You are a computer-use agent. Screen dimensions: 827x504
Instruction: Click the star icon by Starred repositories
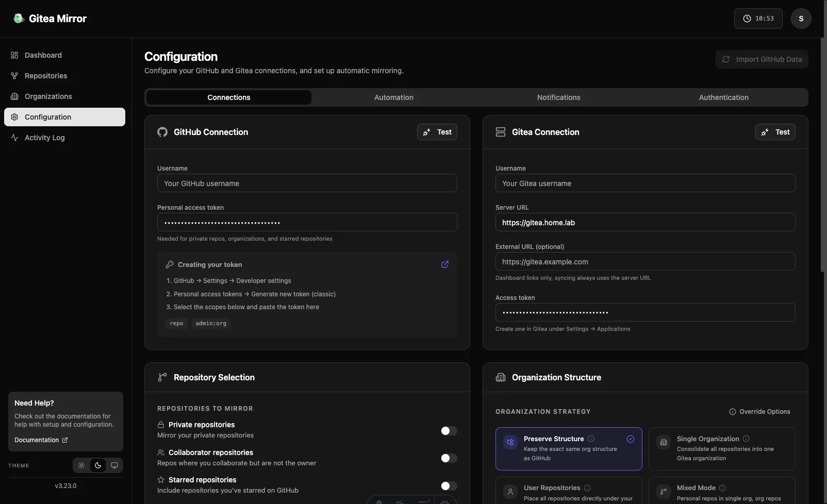click(x=161, y=480)
